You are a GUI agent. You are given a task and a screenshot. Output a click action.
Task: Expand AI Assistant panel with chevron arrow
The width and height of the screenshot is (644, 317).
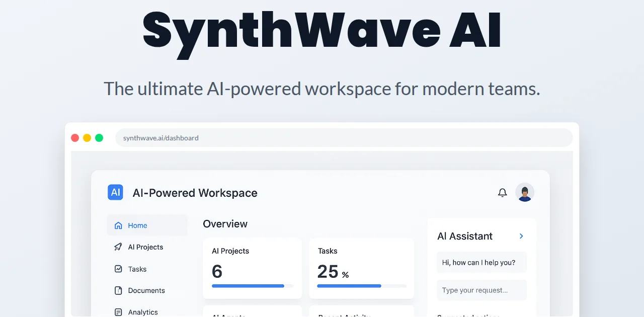521,236
